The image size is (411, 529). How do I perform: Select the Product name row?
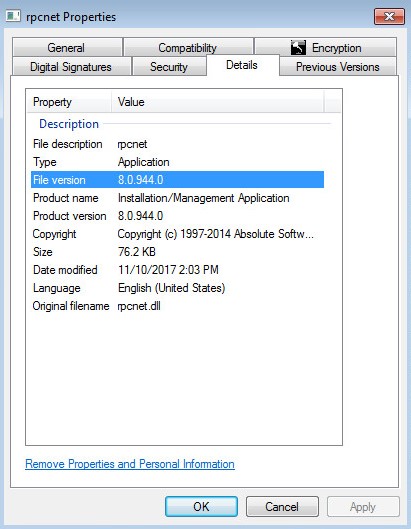pyautogui.click(x=177, y=198)
